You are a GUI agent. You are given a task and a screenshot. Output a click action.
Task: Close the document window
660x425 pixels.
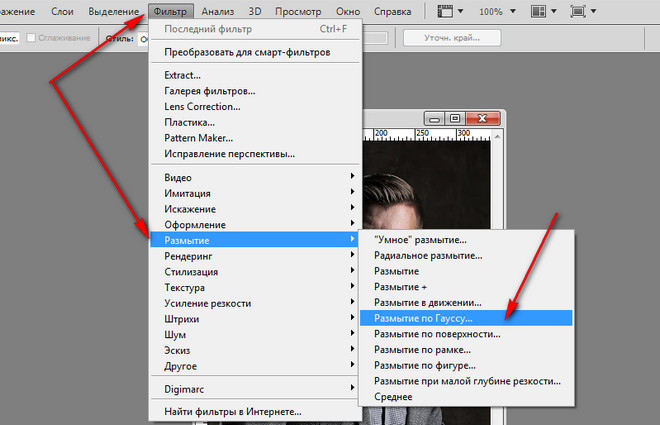[483, 119]
